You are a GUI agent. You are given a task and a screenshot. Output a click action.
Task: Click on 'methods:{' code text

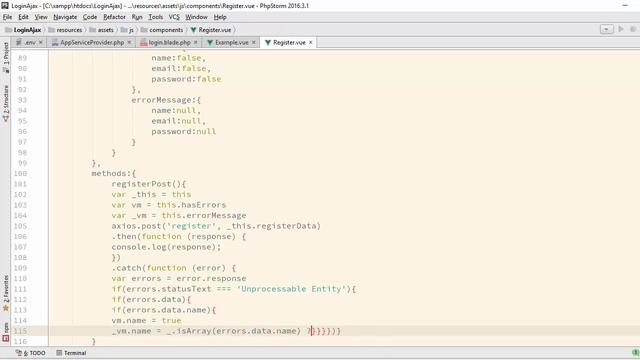(x=113, y=173)
